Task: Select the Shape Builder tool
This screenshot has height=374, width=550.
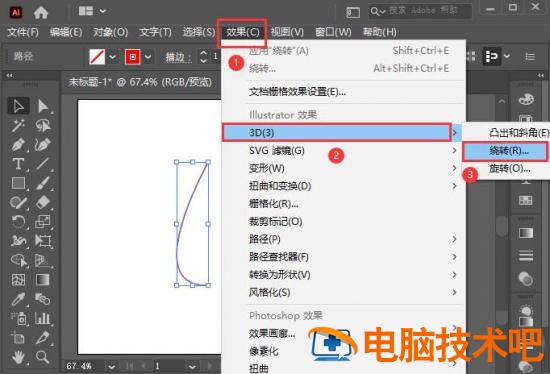Action: (18, 260)
